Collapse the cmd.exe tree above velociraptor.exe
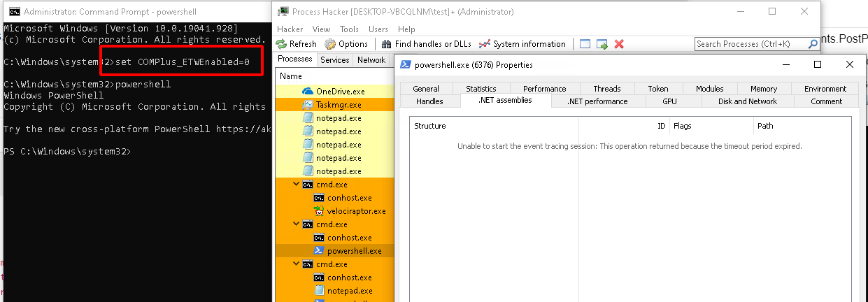 point(296,185)
